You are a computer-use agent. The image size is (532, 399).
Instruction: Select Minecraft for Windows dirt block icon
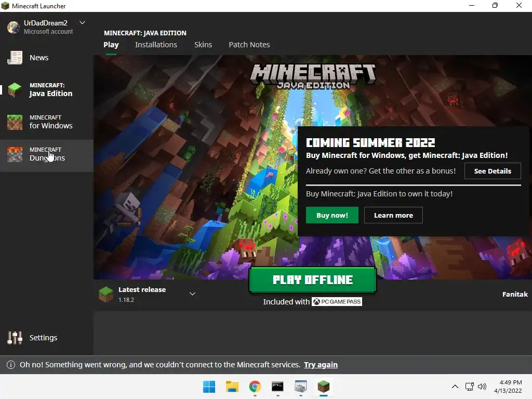[x=15, y=122]
